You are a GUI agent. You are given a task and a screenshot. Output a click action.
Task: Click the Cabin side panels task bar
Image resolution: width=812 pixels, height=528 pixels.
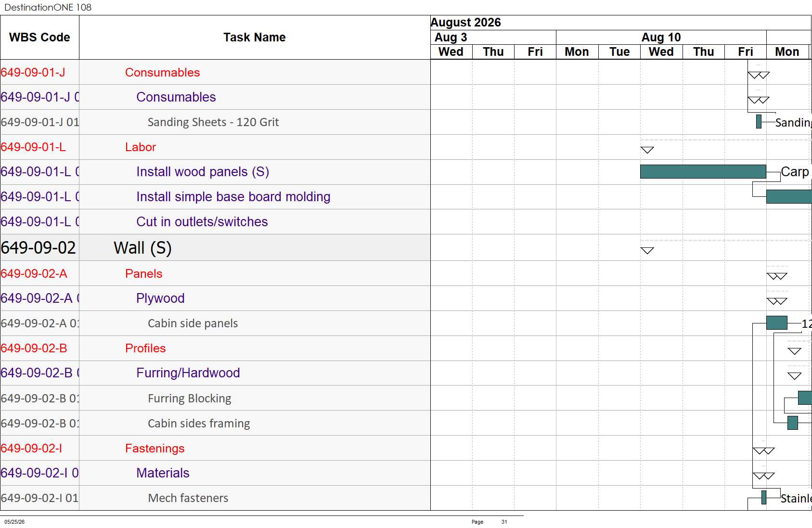[777, 323]
